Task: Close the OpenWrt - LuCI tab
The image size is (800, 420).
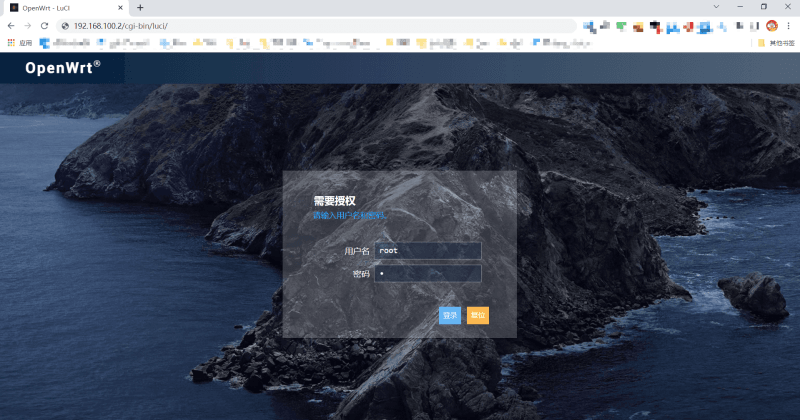Action: (121, 7)
